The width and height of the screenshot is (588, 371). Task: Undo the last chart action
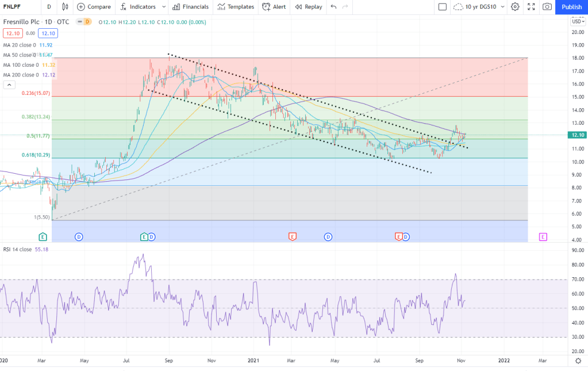(333, 7)
